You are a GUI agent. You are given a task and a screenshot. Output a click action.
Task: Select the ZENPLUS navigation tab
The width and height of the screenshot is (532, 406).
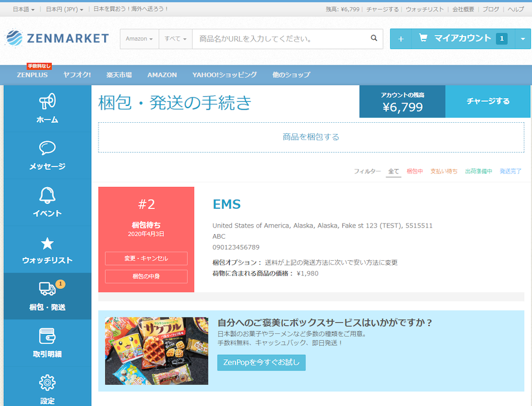click(x=32, y=75)
